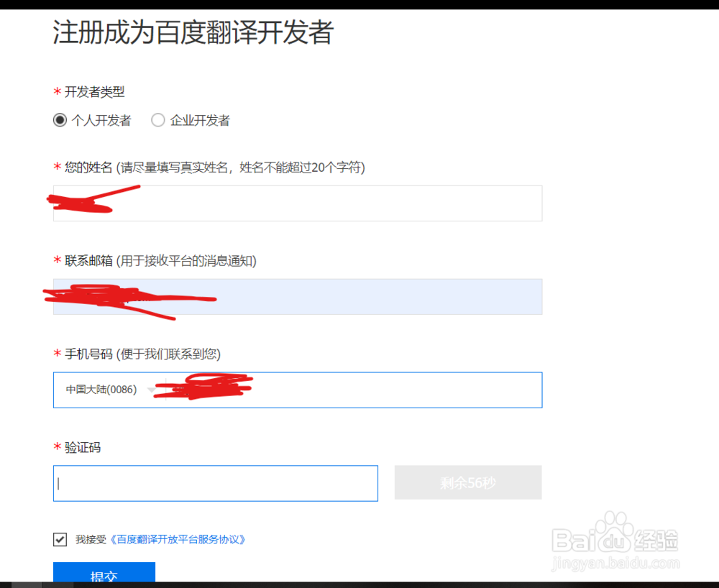The image size is (719, 588).
Task: Click the 验证码 label text
Action: (83, 447)
